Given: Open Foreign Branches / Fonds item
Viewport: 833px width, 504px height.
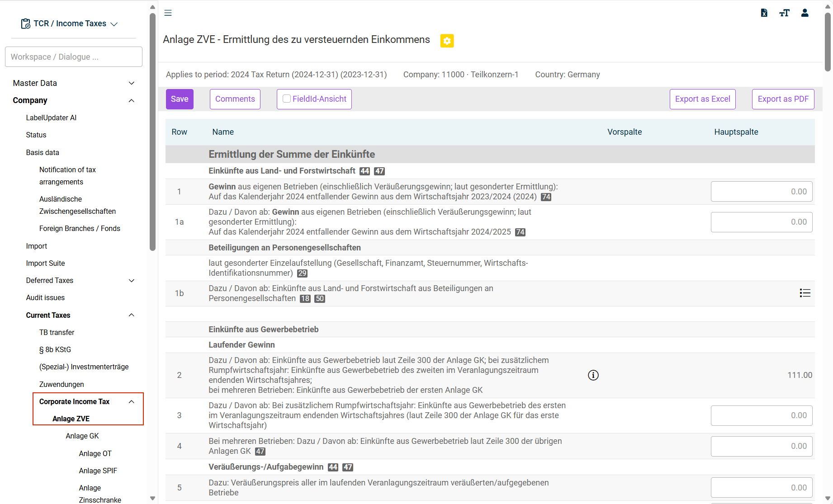Looking at the screenshot, I should pyautogui.click(x=80, y=228).
